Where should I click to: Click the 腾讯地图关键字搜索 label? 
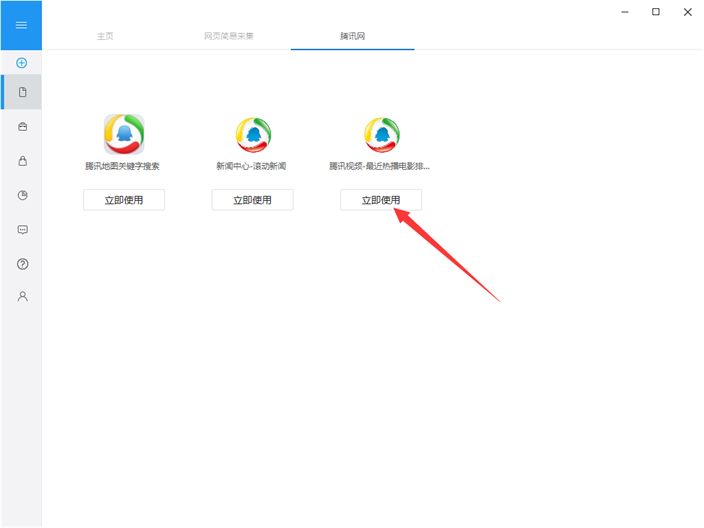tap(123, 166)
